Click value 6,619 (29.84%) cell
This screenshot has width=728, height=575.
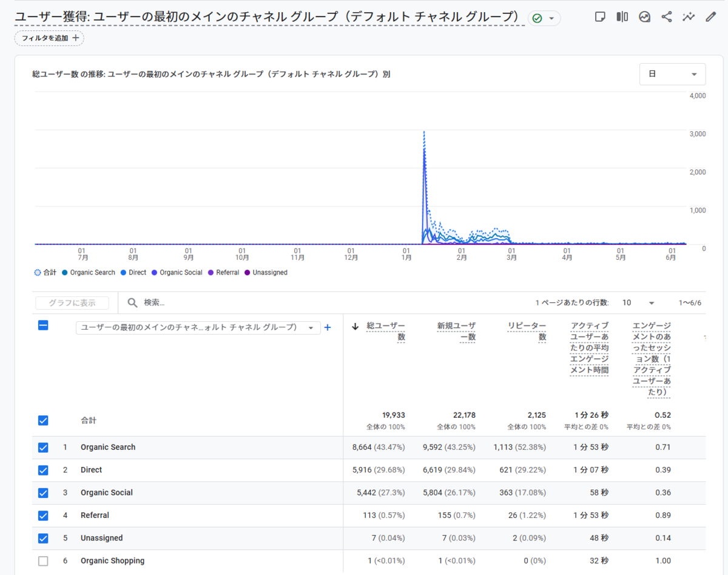tap(450, 470)
